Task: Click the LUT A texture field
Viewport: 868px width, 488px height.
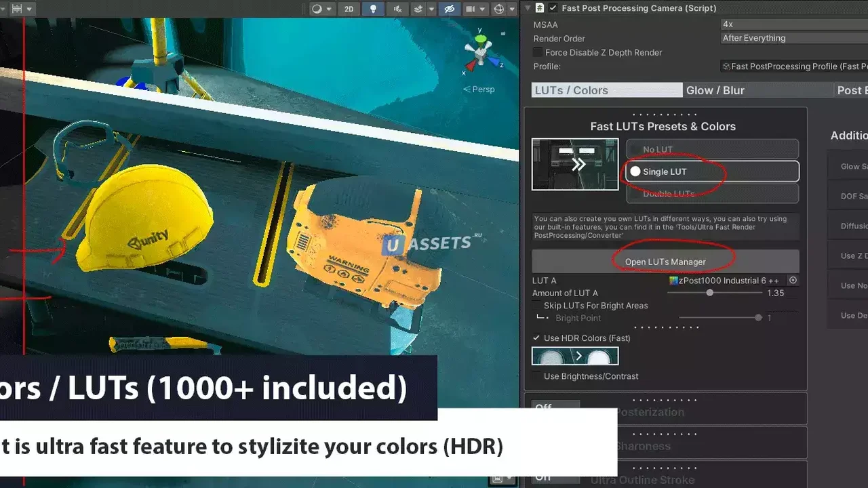Action: click(x=727, y=281)
